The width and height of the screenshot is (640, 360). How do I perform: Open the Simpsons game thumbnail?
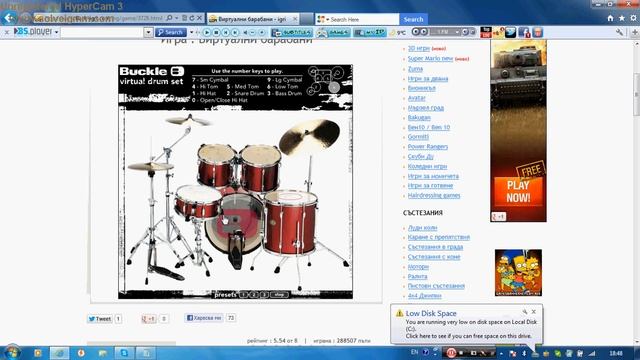(x=518, y=273)
